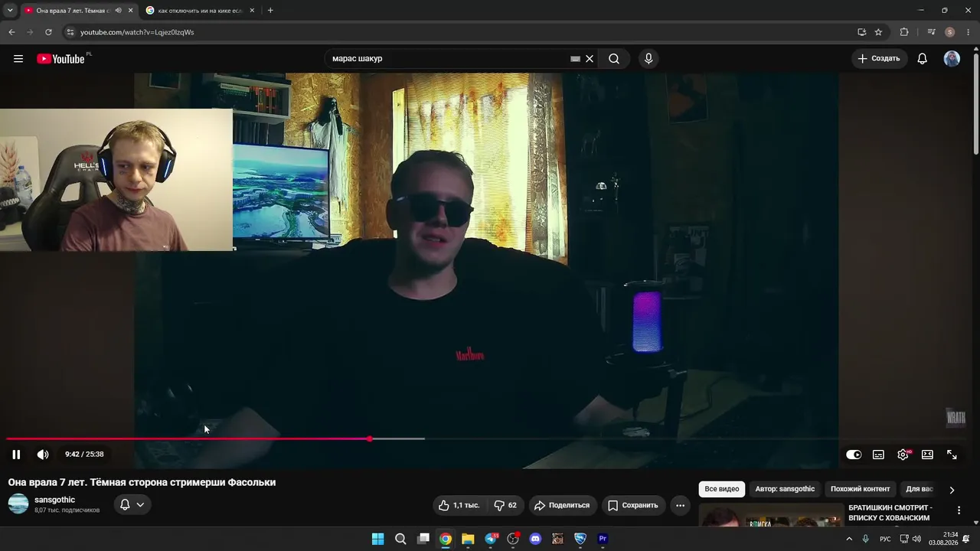Click the Поделиться share button
Screen dimensions: 980x551
(x=562, y=505)
